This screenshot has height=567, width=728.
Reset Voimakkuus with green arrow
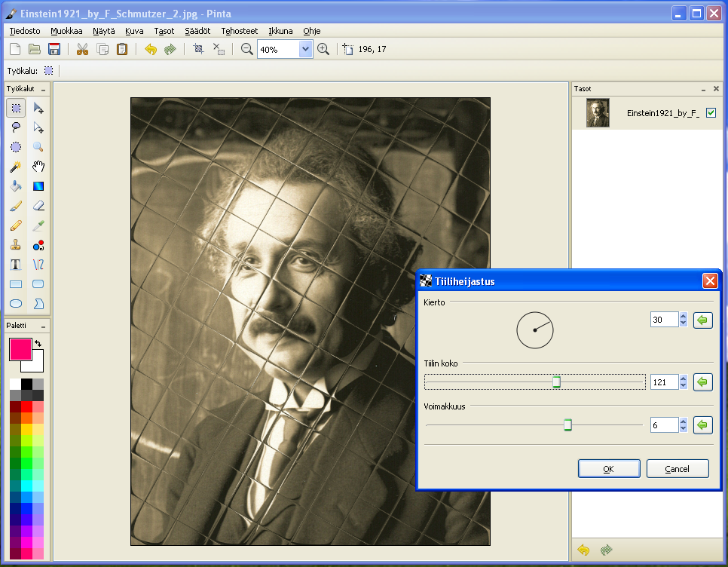click(702, 425)
